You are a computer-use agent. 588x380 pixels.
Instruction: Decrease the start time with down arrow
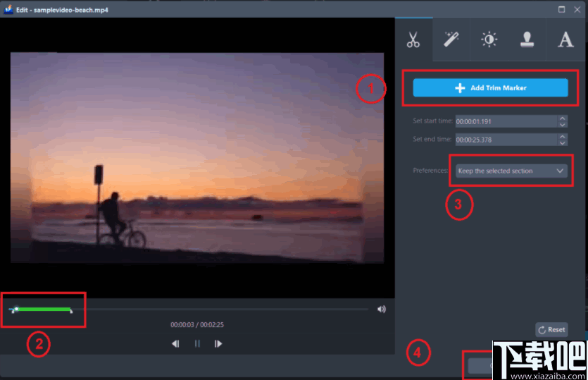pyautogui.click(x=563, y=125)
